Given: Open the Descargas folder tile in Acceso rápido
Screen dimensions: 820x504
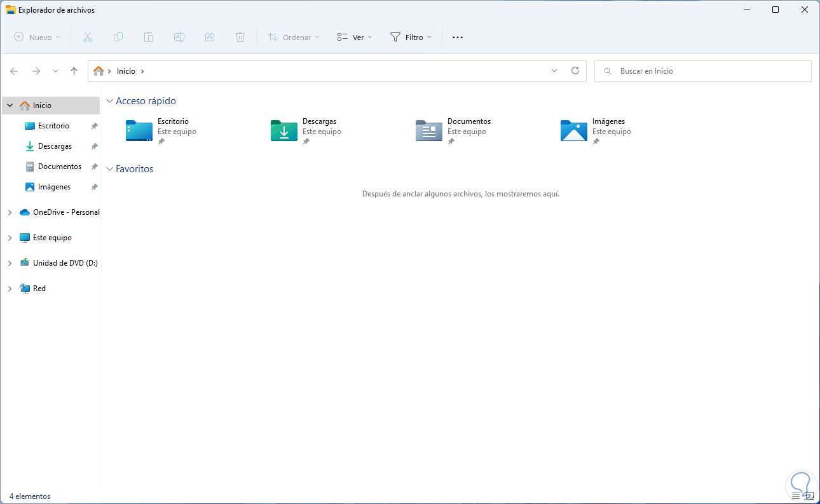Looking at the screenshot, I should (x=306, y=130).
